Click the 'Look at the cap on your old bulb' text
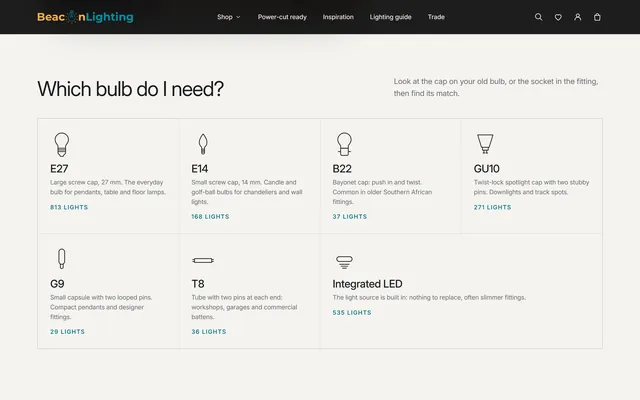 (496, 87)
